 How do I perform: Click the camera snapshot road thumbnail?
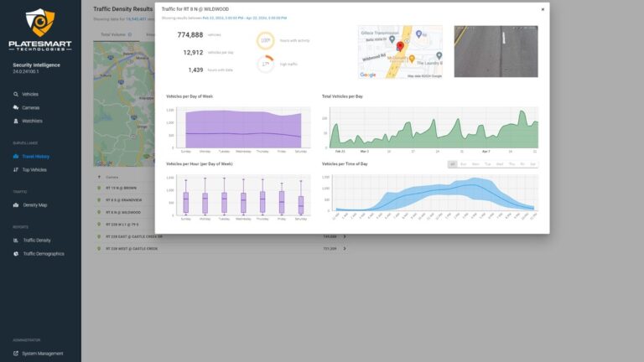[496, 52]
